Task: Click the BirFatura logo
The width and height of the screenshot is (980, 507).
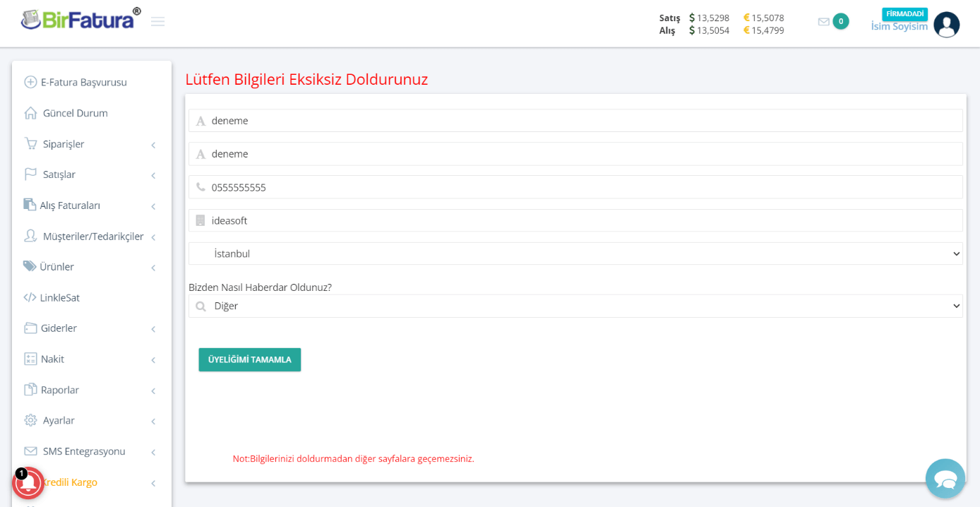Action: tap(81, 19)
